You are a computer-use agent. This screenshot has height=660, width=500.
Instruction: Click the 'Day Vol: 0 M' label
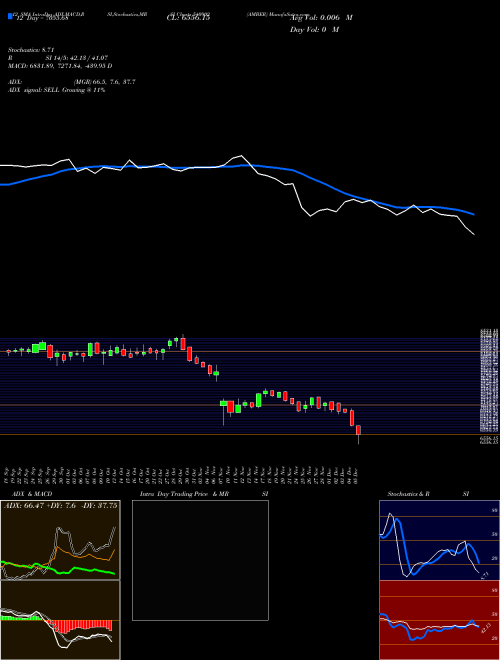(x=314, y=29)
